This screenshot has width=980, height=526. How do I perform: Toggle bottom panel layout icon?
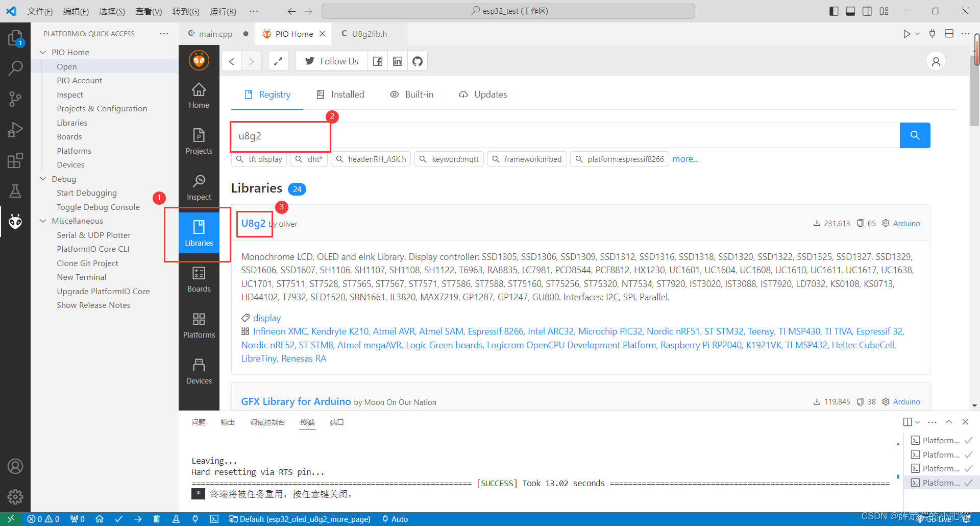click(850, 11)
